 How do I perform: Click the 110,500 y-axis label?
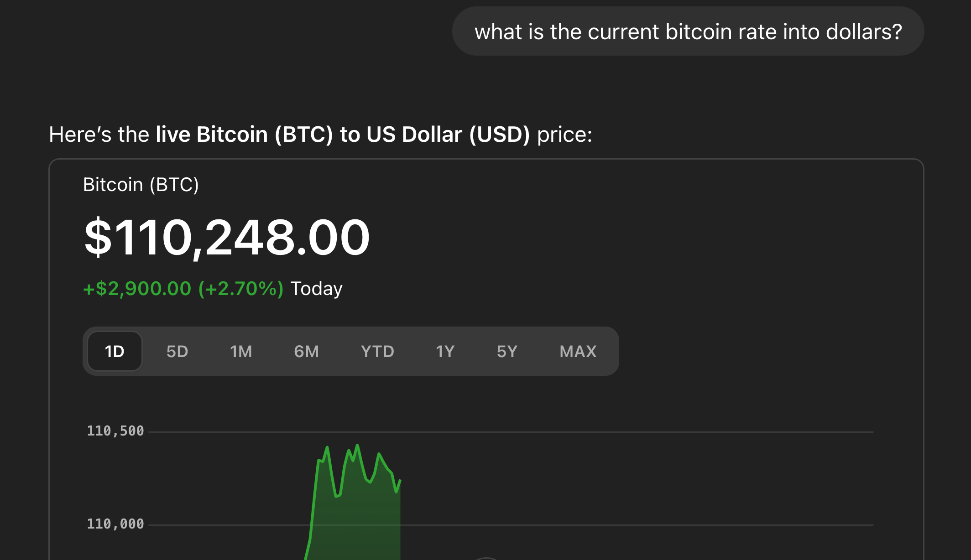[115, 431]
